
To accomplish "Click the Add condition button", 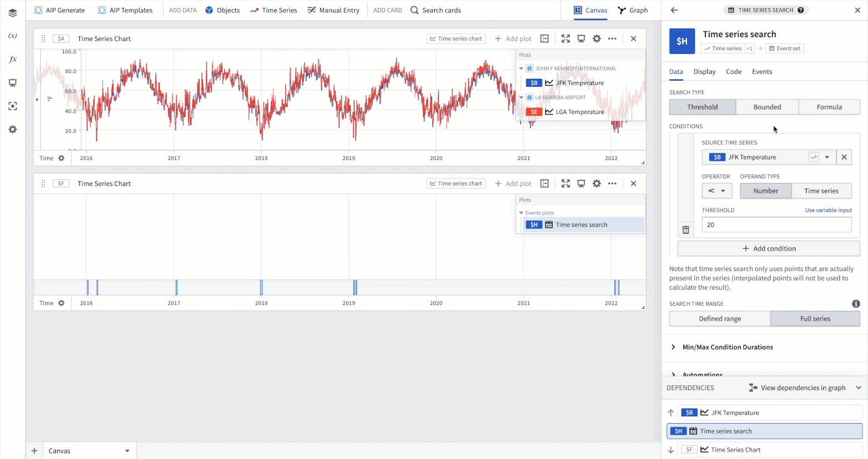I will click(x=769, y=249).
